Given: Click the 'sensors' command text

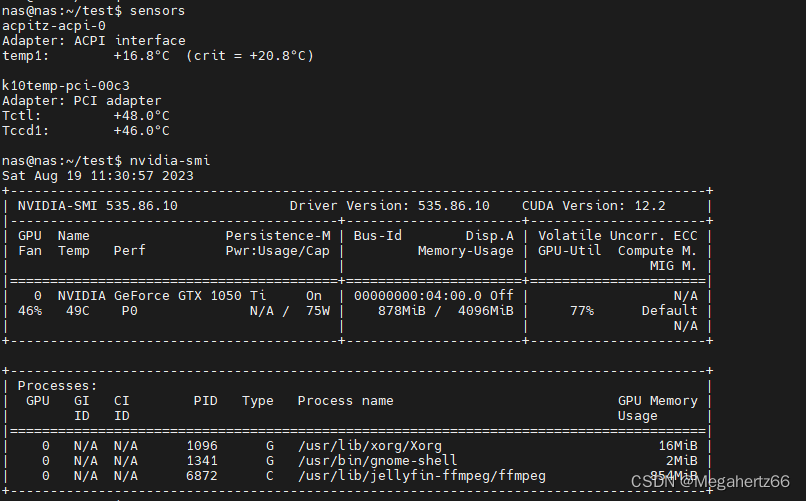Looking at the screenshot, I should [x=157, y=11].
